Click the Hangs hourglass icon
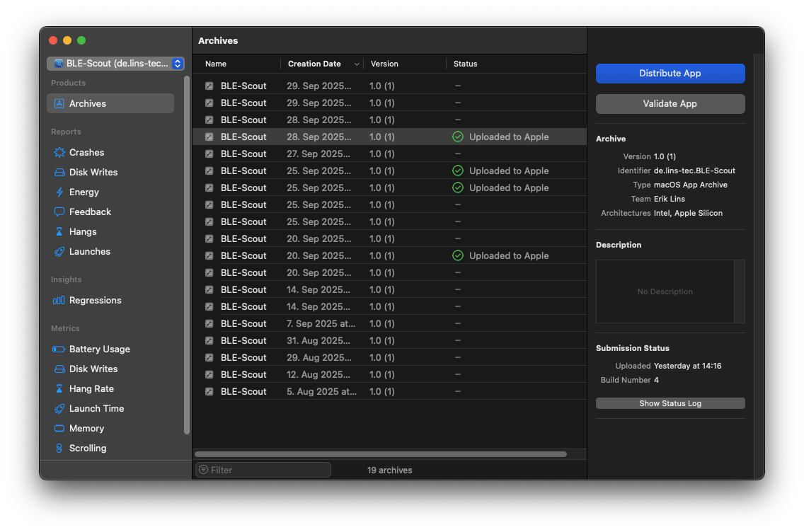 59,232
